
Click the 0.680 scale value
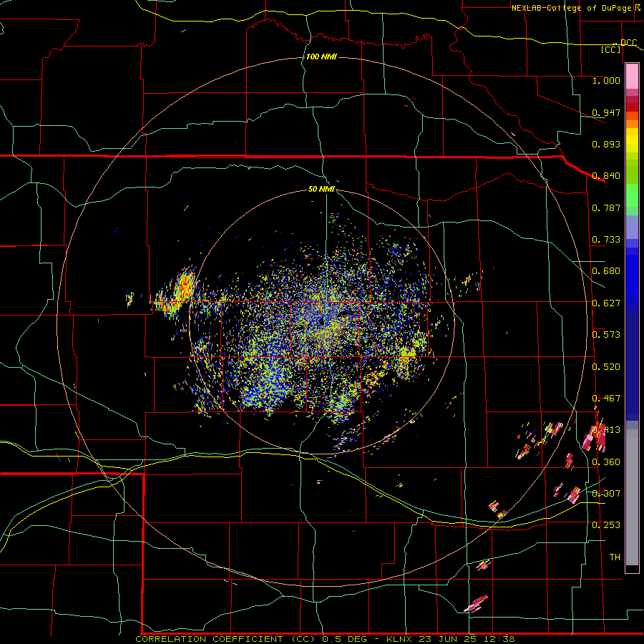click(606, 271)
